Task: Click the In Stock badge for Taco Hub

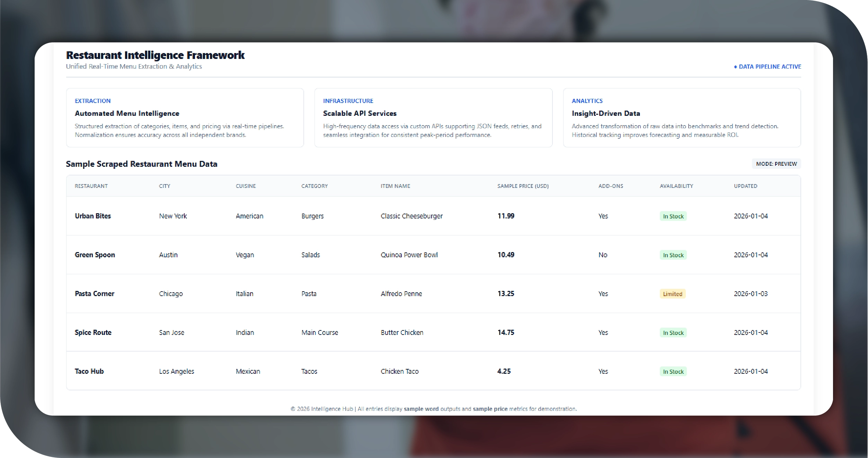Action: click(x=673, y=372)
